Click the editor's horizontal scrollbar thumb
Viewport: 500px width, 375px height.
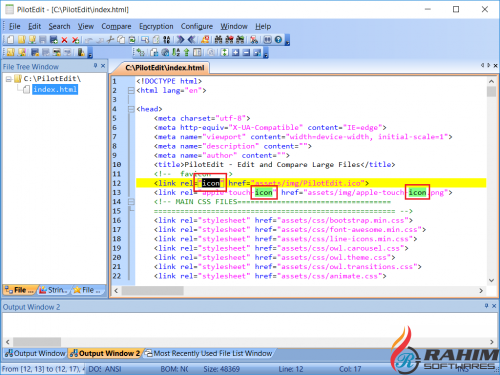point(152,291)
